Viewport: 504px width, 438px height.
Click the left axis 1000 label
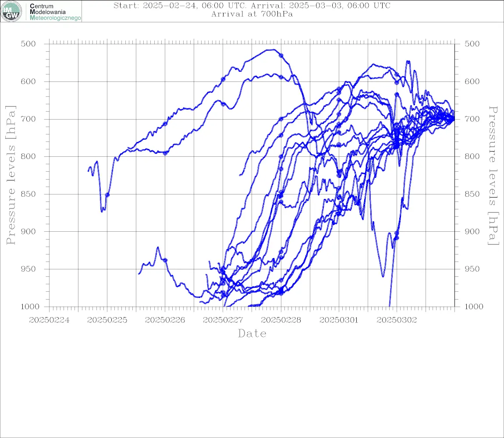pos(30,307)
